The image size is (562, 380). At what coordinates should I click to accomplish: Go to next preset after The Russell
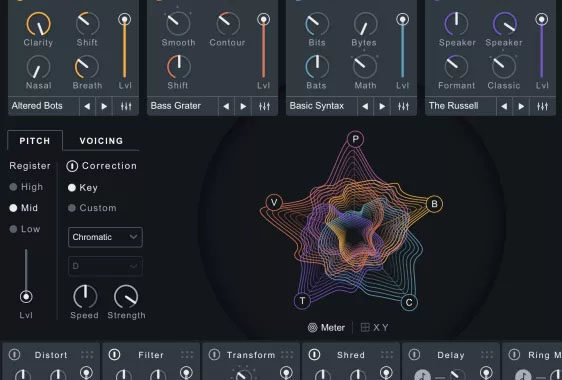(521, 106)
